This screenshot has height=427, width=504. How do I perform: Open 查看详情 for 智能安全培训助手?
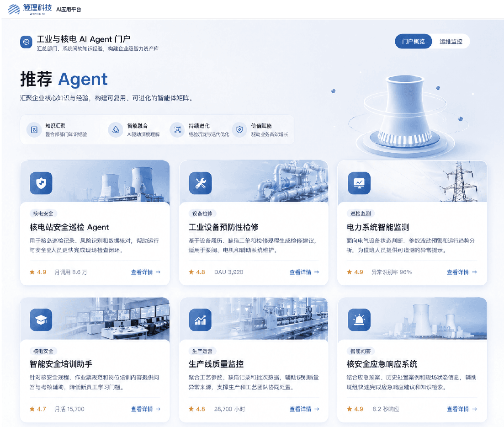point(146,409)
